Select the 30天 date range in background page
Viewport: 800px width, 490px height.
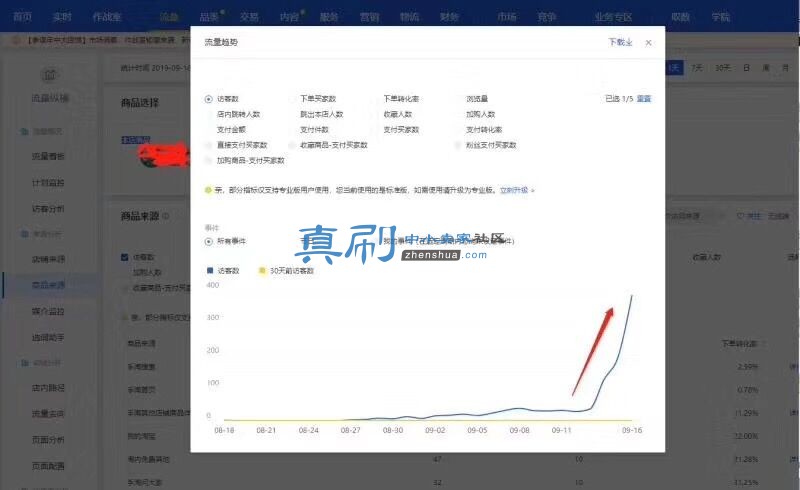click(722, 68)
